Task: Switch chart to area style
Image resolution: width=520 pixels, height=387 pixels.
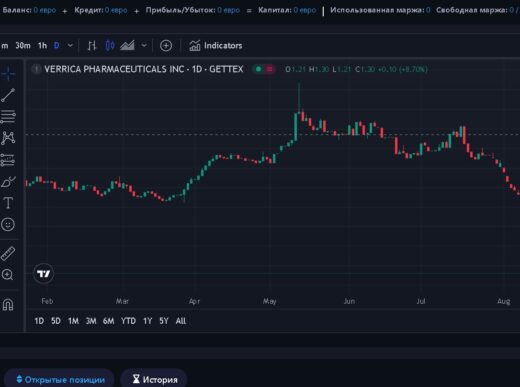Action: (x=127, y=46)
